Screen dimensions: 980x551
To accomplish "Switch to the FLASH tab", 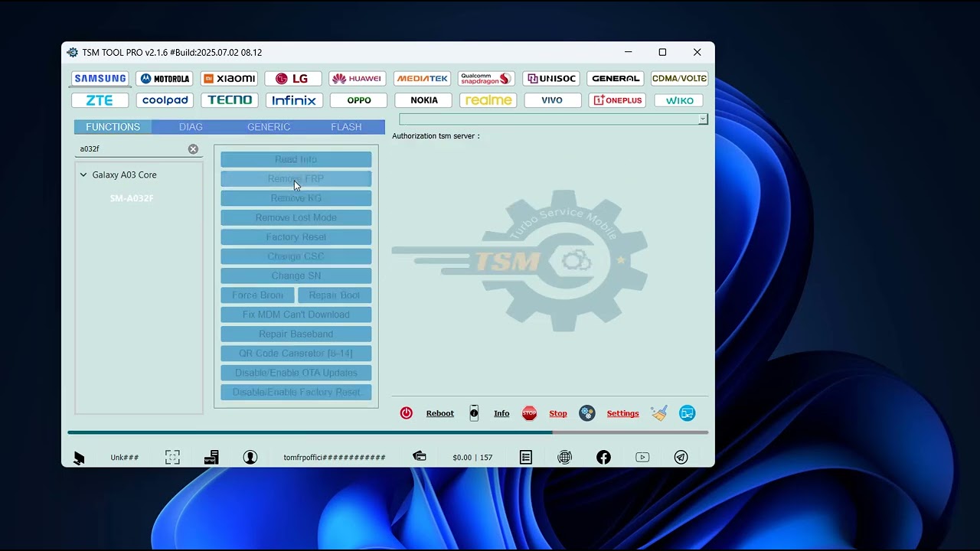I will 346,127.
